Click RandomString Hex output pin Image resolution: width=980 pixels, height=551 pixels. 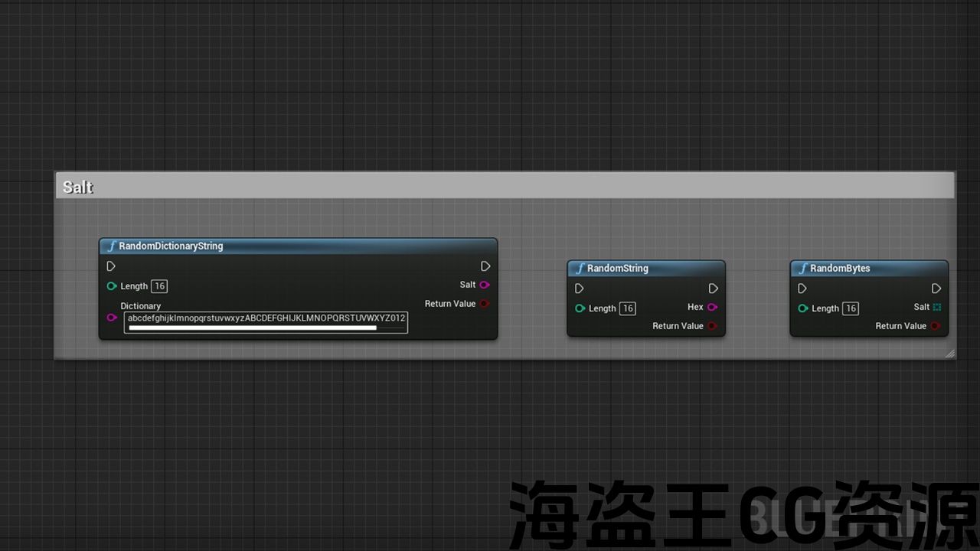713,307
